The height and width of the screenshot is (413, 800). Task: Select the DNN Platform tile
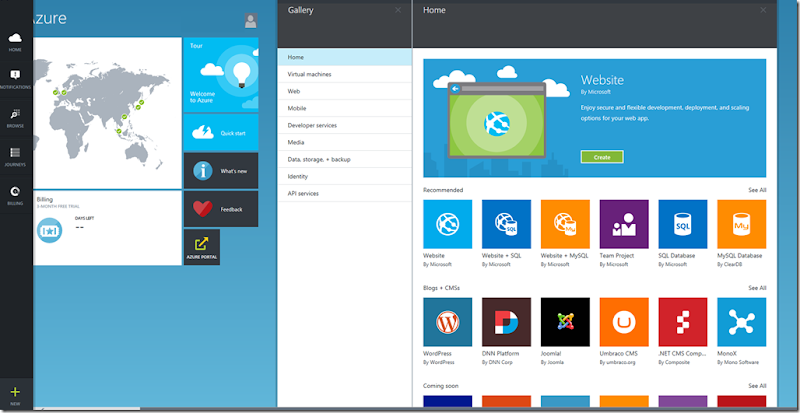(506, 322)
